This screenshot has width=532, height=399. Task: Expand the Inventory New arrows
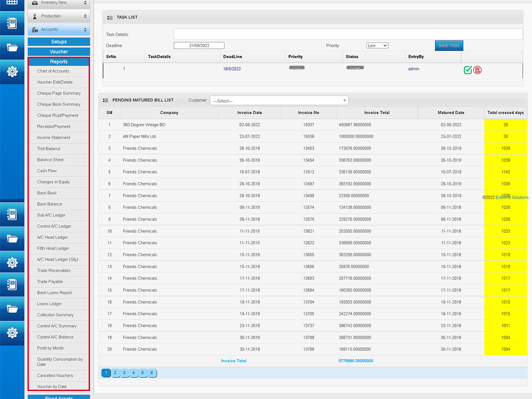(85, 3)
